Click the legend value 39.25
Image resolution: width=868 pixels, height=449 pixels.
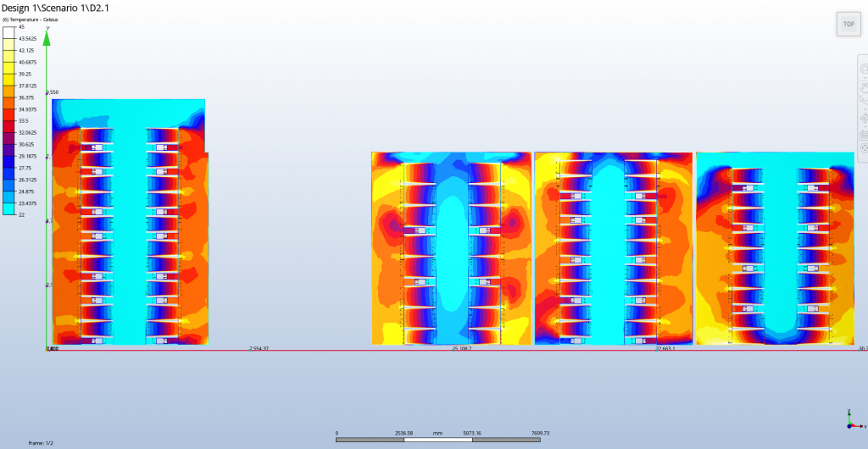coord(25,74)
